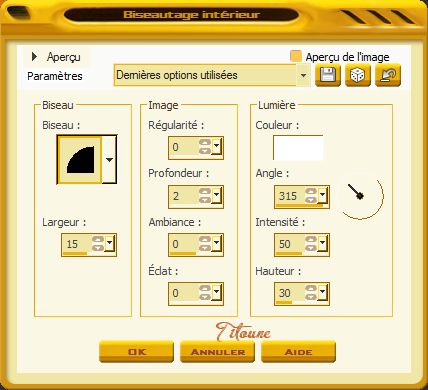Screen dimensions: 428x390
Task: Open the Largeur slider dropdown arrow
Action: (x=110, y=244)
